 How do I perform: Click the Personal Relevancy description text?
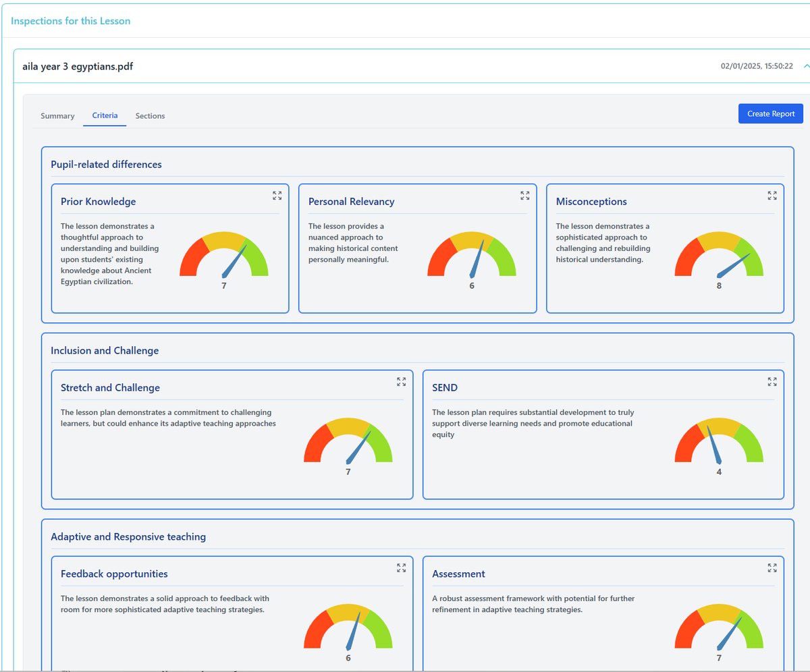353,243
